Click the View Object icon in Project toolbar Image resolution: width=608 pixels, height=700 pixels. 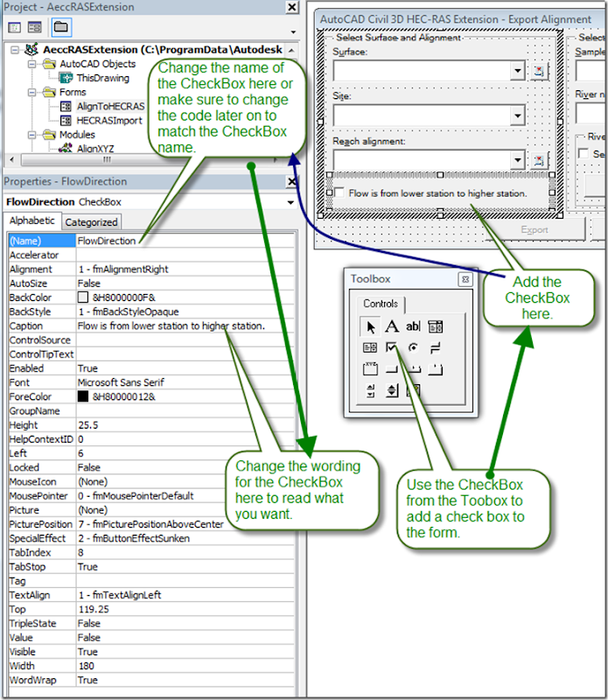34,27
